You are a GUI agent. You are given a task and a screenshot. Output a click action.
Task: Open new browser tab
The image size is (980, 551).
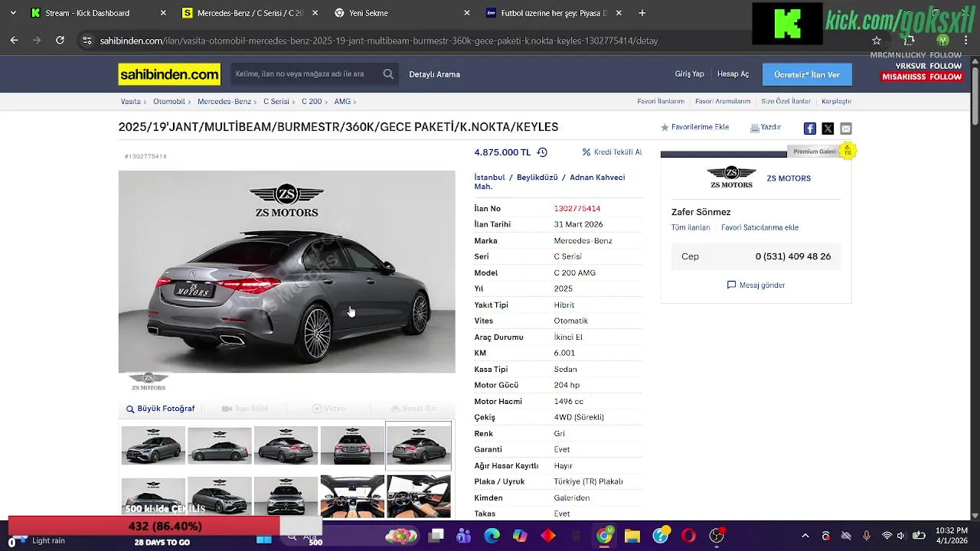coord(642,13)
